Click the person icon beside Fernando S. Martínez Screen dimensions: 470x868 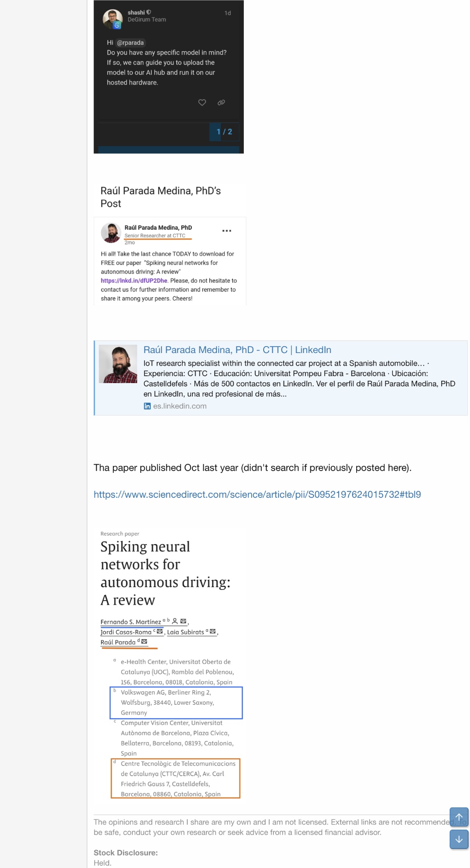(x=175, y=621)
